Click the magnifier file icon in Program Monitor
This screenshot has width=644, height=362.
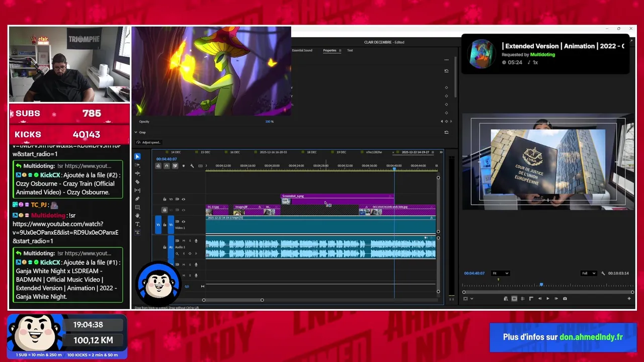[x=506, y=299]
